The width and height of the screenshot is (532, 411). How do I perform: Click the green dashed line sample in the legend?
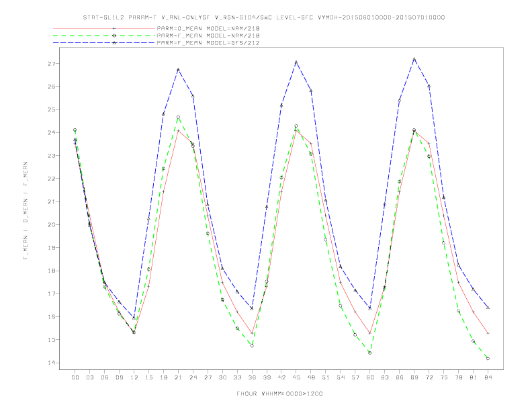pos(104,36)
